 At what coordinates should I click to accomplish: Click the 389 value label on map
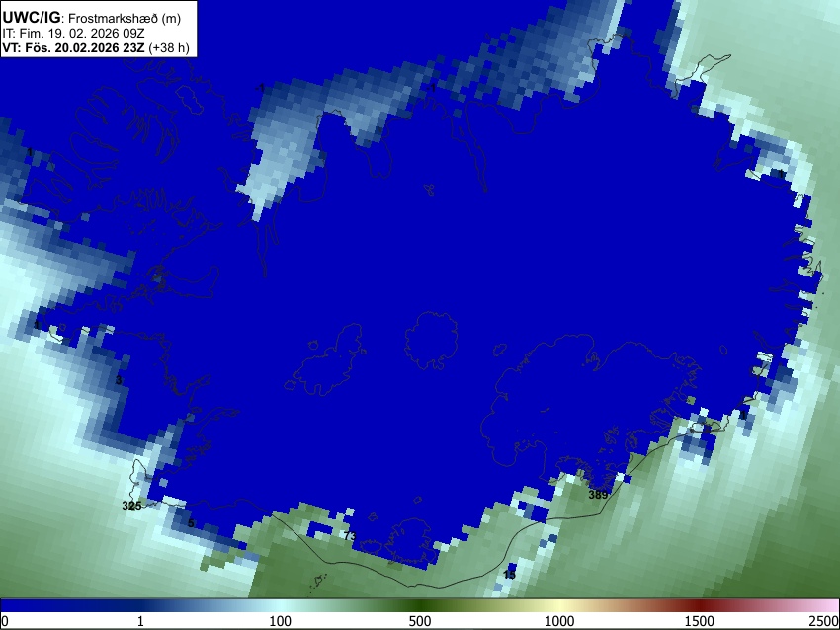pos(598,495)
